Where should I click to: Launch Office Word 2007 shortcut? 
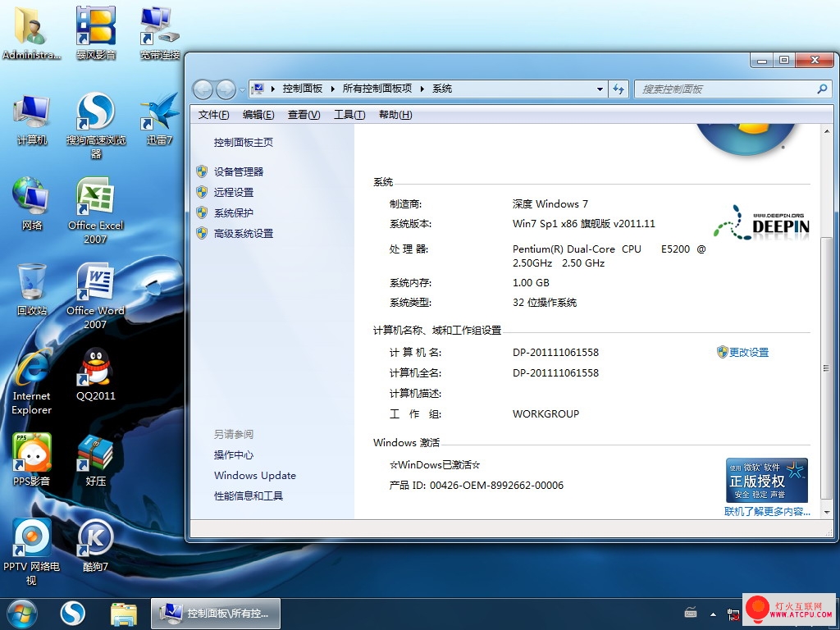coord(95,295)
